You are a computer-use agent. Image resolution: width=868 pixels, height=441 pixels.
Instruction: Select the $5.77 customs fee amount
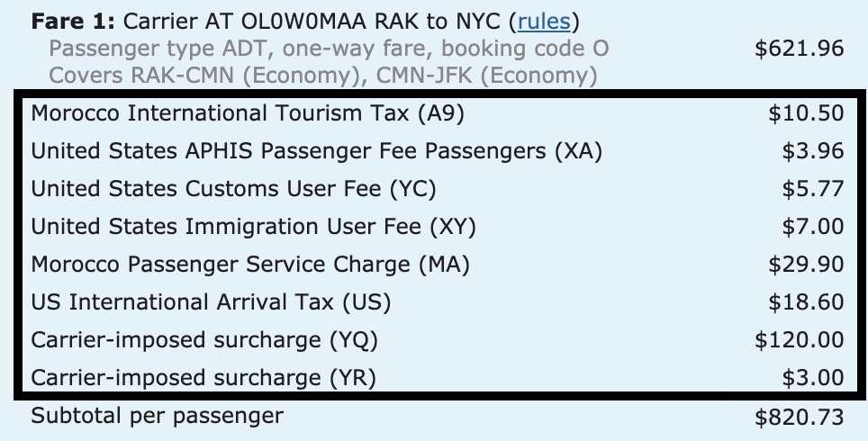(812, 189)
